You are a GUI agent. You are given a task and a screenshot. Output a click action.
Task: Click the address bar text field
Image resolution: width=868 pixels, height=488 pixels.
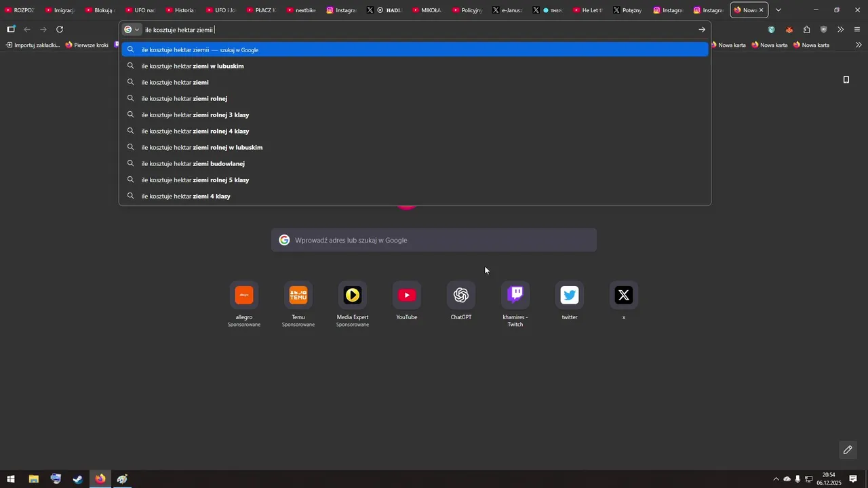point(417,30)
